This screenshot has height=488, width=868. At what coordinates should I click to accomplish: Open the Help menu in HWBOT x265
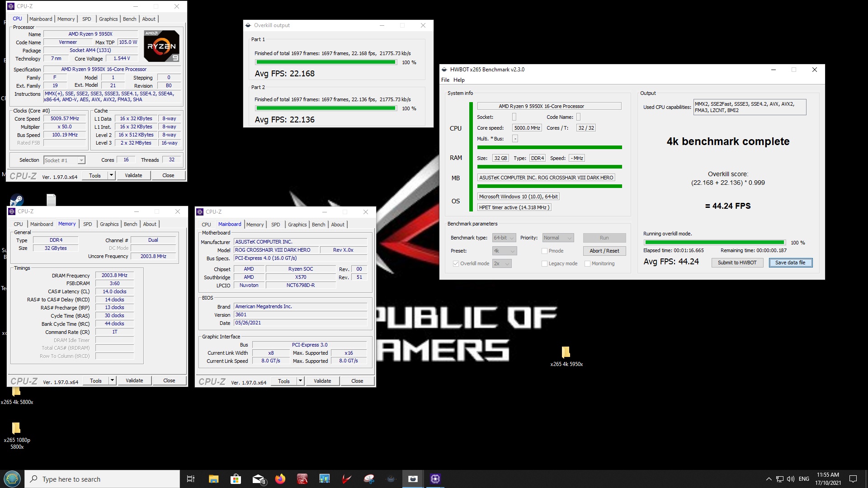459,80
